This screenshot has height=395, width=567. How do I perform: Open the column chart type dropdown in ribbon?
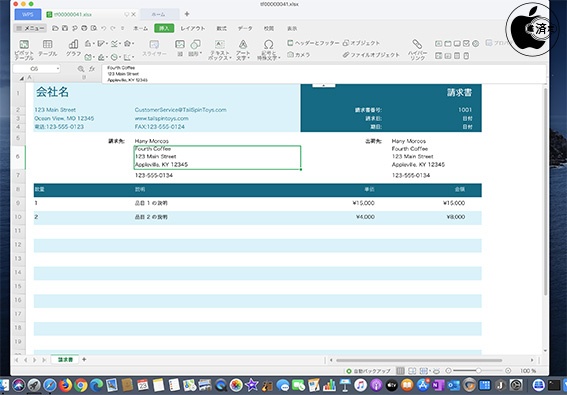89,43
